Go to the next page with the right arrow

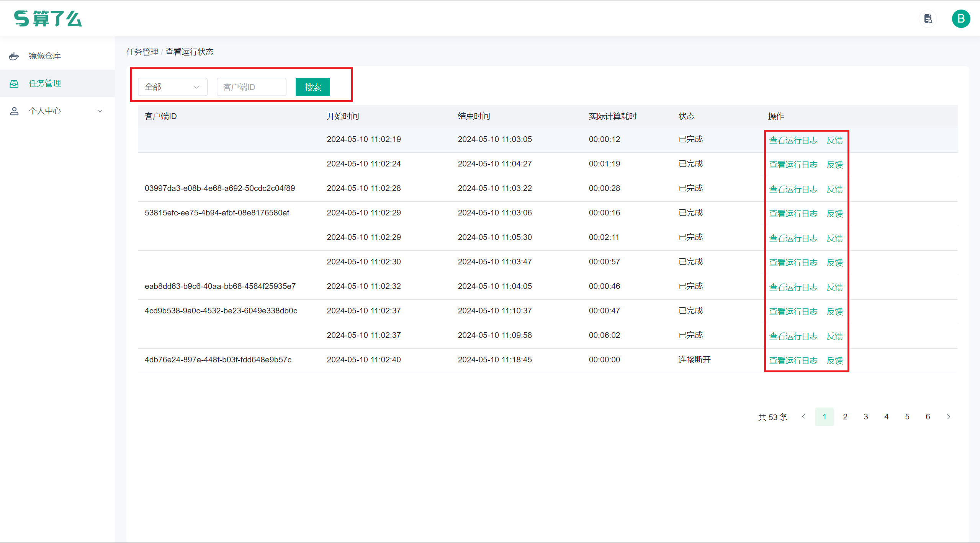[x=949, y=417]
